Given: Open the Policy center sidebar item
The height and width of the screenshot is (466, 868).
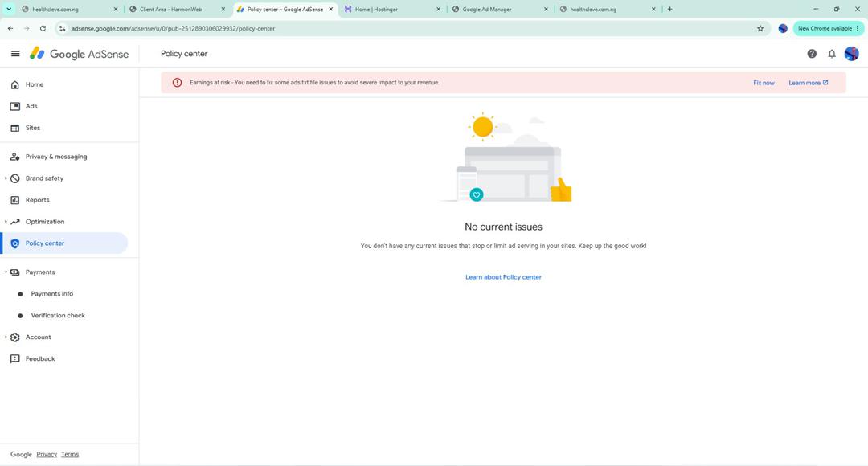Looking at the screenshot, I should [65, 243].
